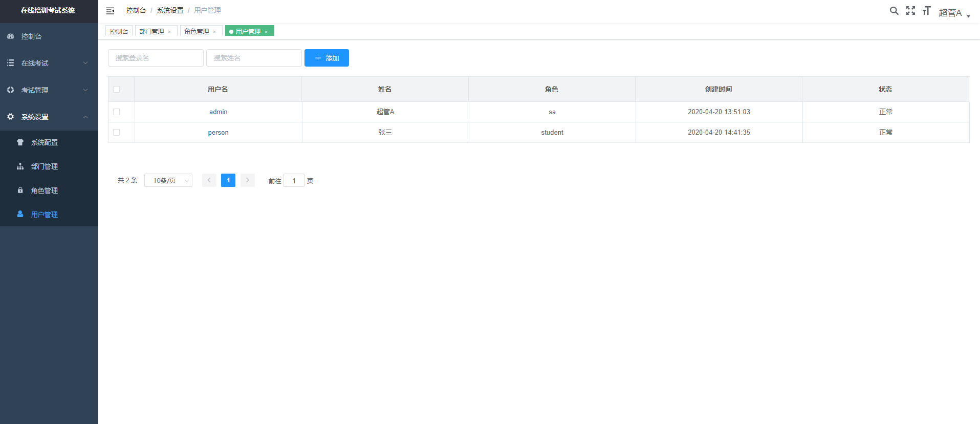The image size is (980, 424).
Task: Click the 控制台 dashboard icon in sidebar
Action: (11, 36)
